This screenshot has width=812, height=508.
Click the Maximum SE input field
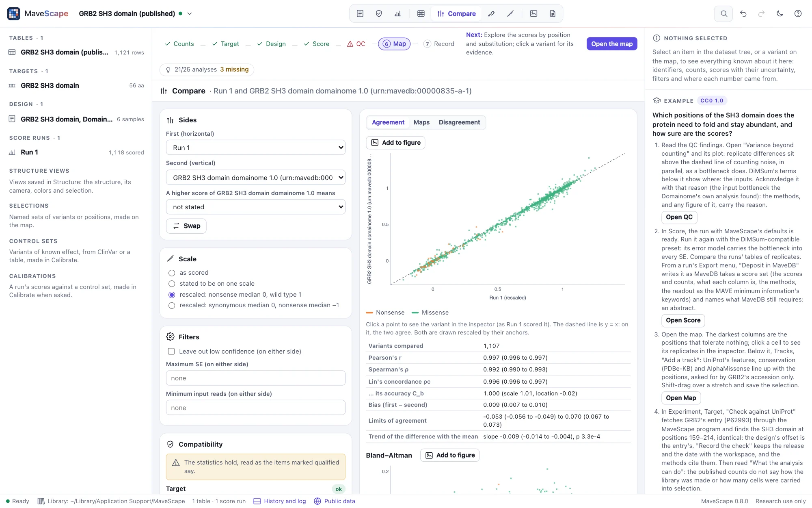click(256, 378)
